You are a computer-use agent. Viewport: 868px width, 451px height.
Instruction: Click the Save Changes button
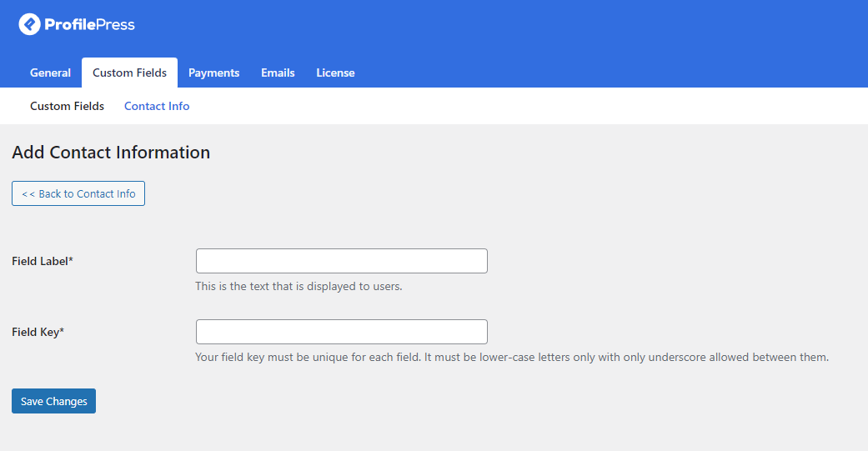(53, 401)
